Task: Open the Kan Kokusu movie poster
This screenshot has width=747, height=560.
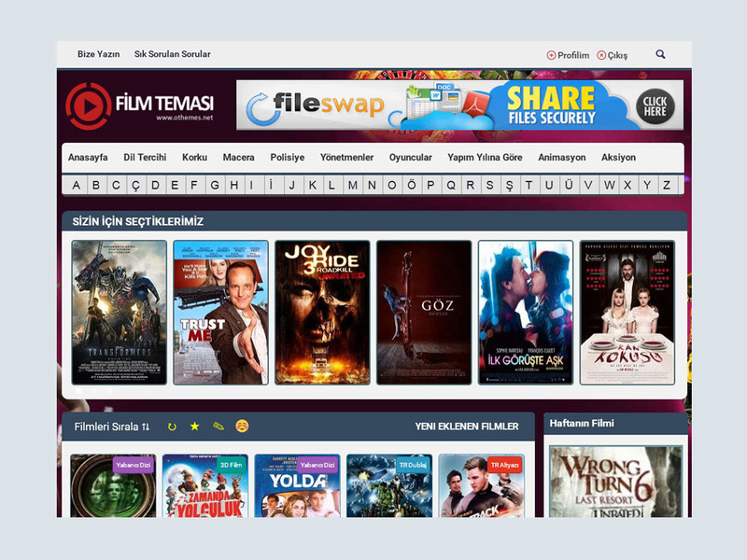Action: (x=627, y=313)
